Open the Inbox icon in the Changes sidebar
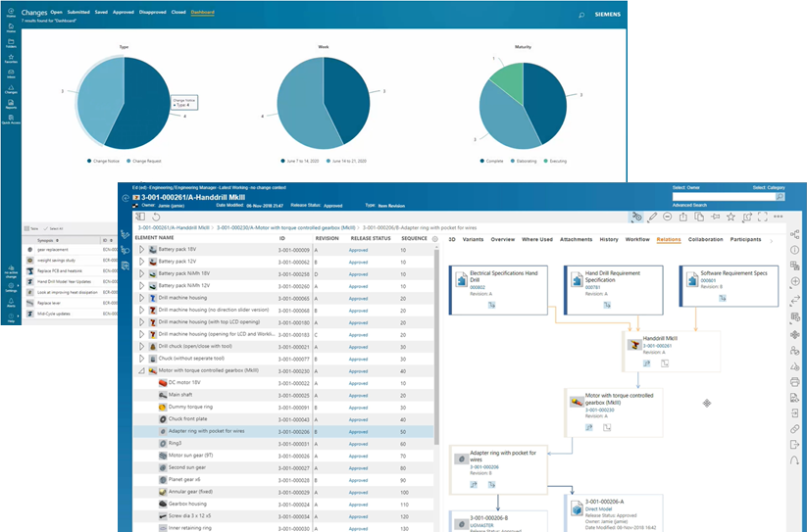Screen dimensions: 807x532 [x=11, y=73]
